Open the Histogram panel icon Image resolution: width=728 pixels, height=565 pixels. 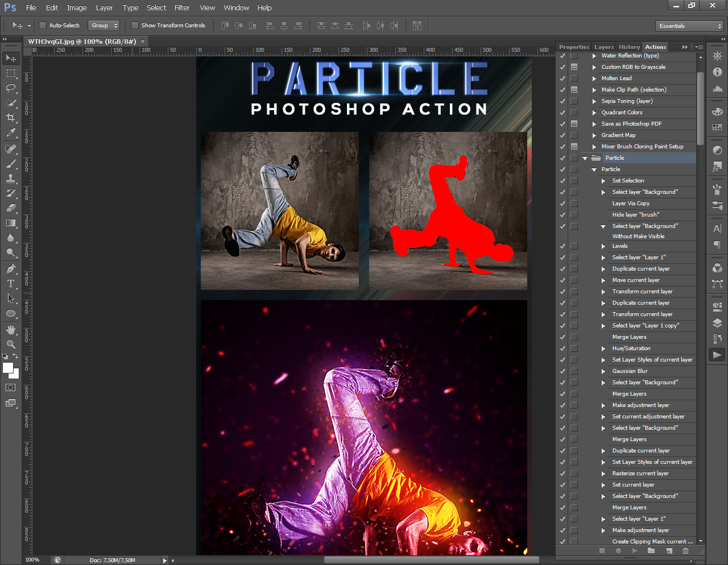717,88
